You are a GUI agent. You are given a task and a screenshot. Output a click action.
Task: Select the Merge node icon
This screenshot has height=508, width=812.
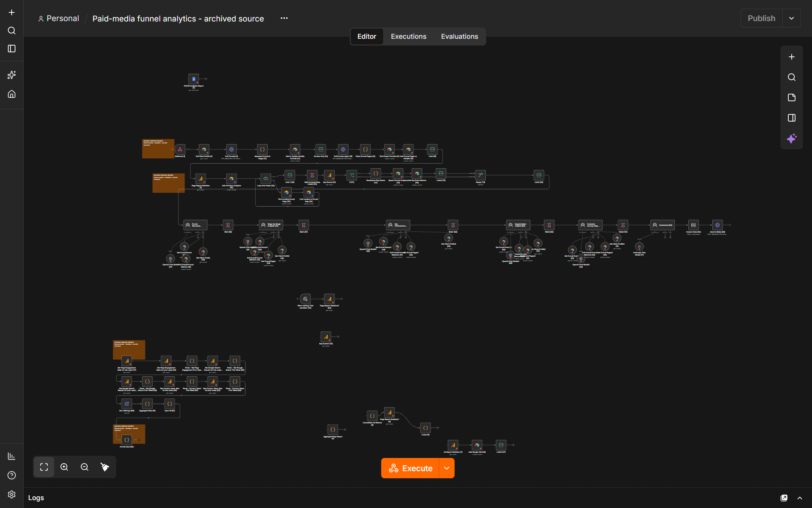480,175
